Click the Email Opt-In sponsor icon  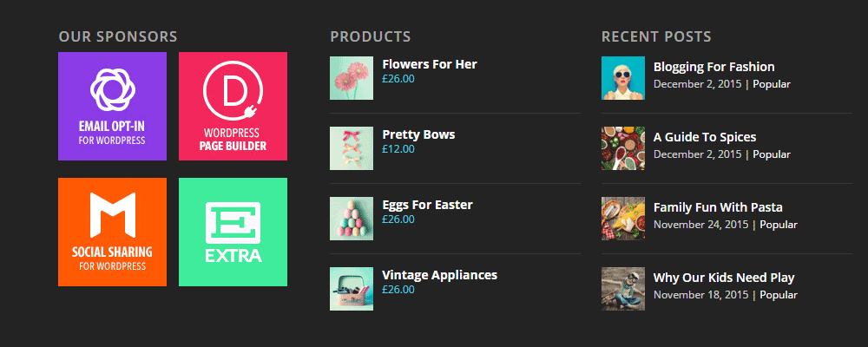pos(112,106)
